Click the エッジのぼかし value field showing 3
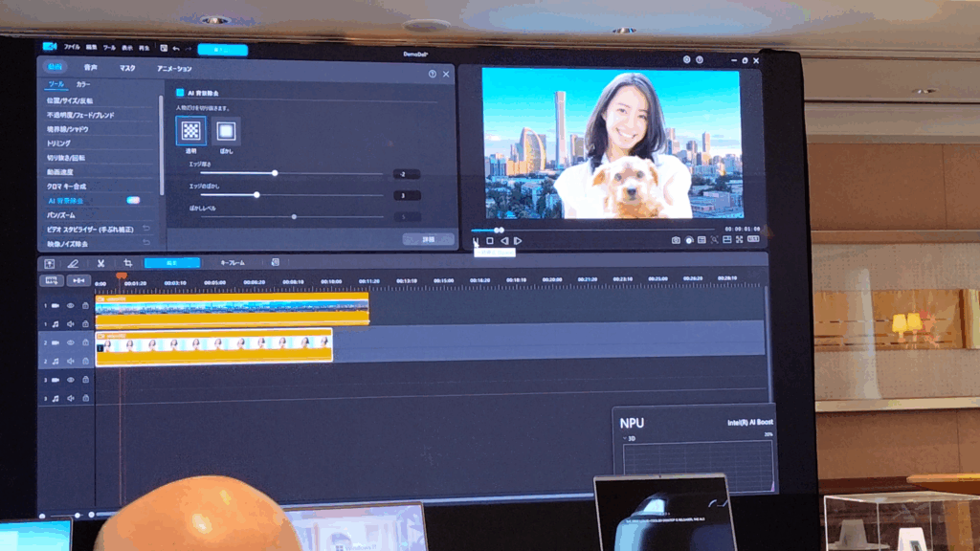980x551 pixels. pyautogui.click(x=406, y=195)
